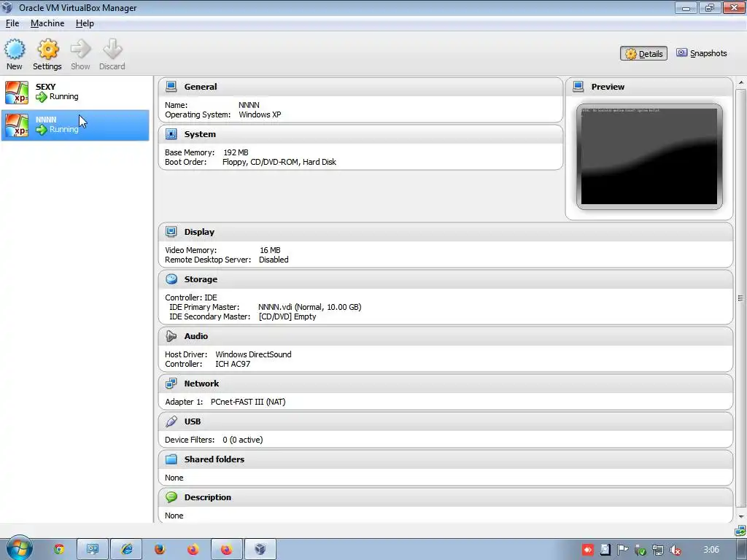Open the File menu

12,23
